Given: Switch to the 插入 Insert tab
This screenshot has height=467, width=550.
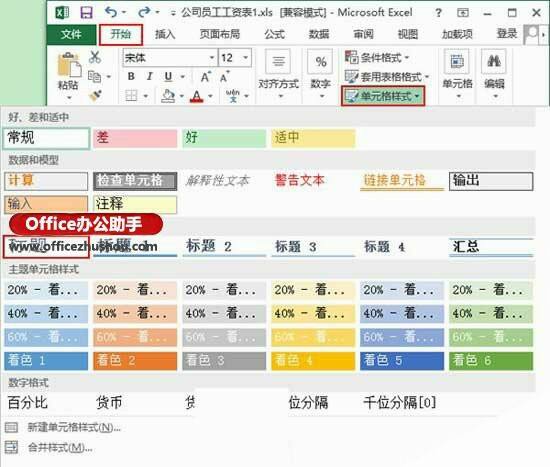Looking at the screenshot, I should coord(165,34).
